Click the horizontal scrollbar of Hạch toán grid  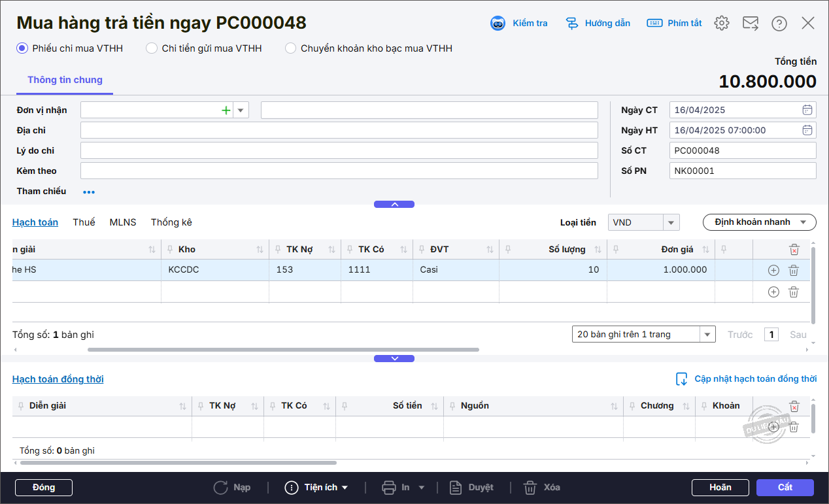tap(283, 350)
